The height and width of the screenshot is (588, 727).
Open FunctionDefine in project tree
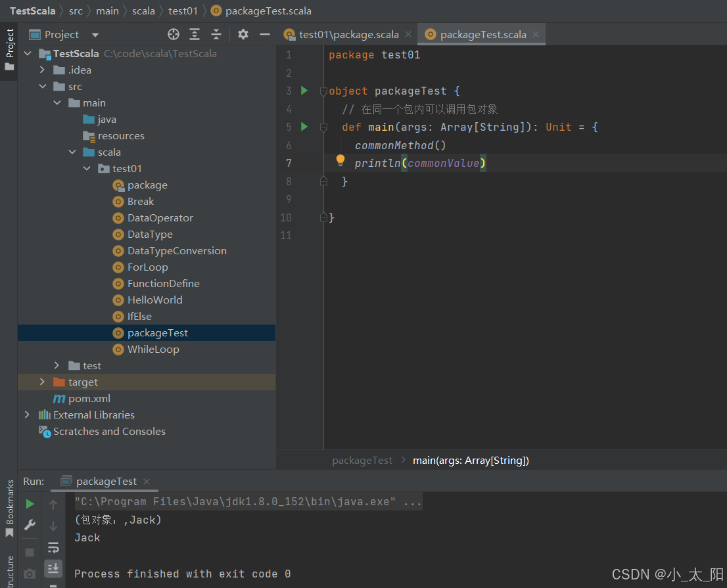(156, 284)
